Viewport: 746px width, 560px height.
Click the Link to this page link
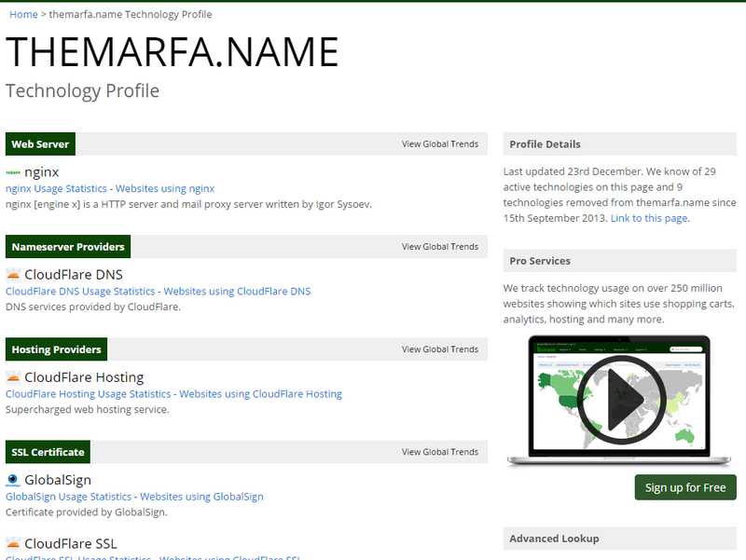[x=649, y=218]
